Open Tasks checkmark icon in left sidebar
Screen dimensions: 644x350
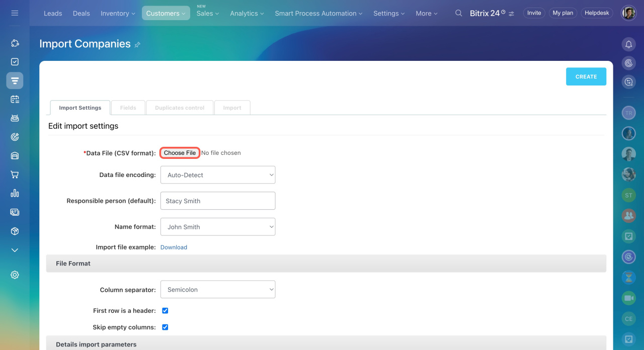(15, 62)
